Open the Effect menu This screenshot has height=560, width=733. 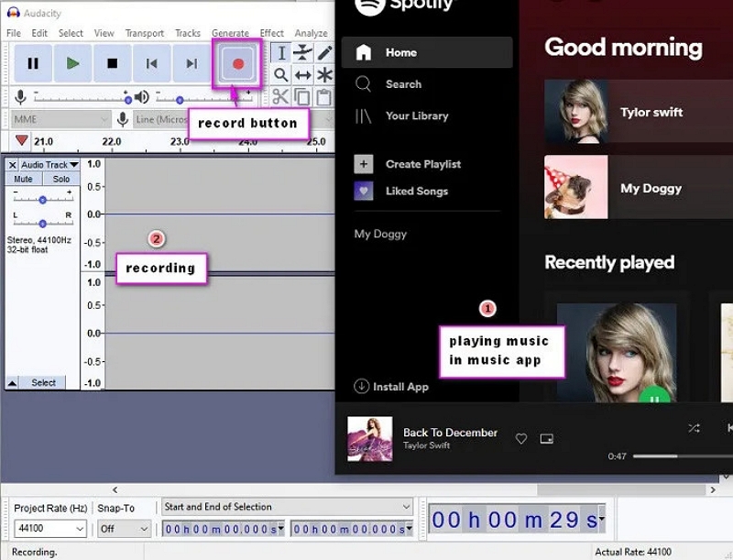[271, 33]
